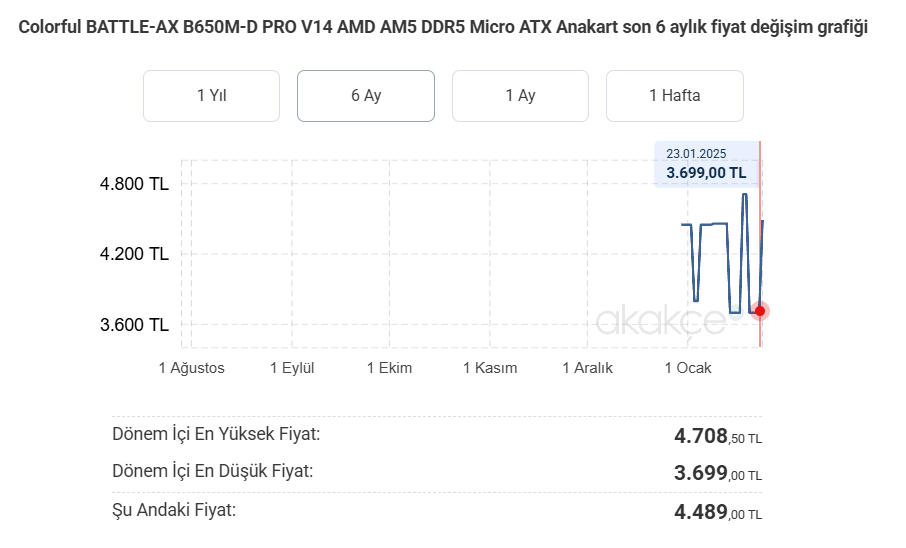
Task: Click the 1 Ekim date label
Action: pyautogui.click(x=389, y=368)
